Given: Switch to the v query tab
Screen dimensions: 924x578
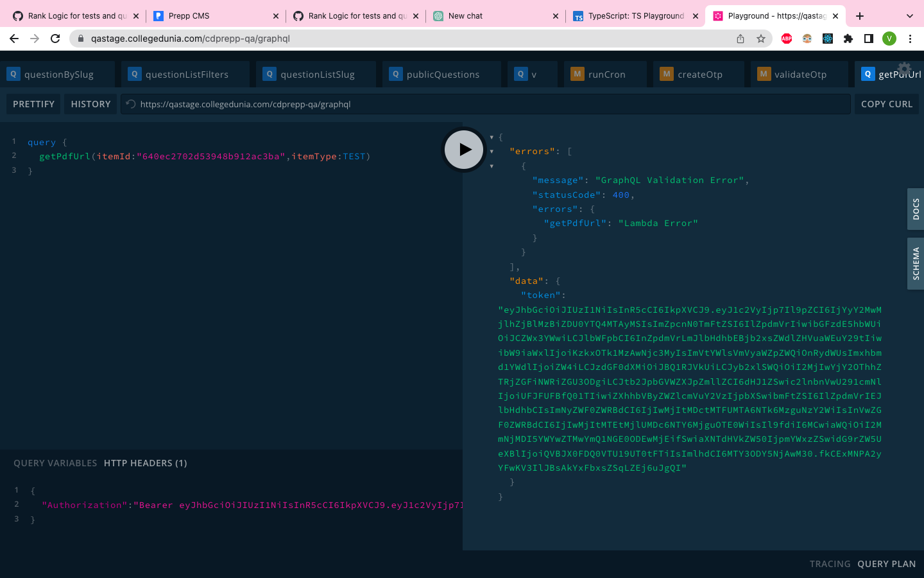Looking at the screenshot, I should click(533, 74).
